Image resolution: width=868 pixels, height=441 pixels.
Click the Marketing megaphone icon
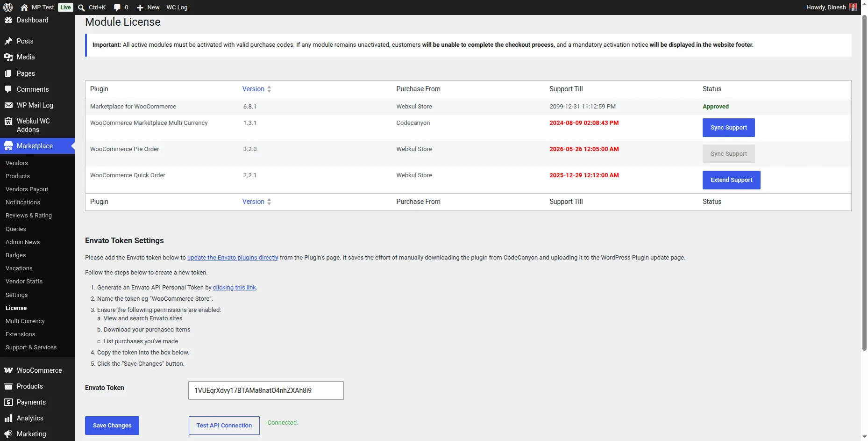click(x=8, y=434)
